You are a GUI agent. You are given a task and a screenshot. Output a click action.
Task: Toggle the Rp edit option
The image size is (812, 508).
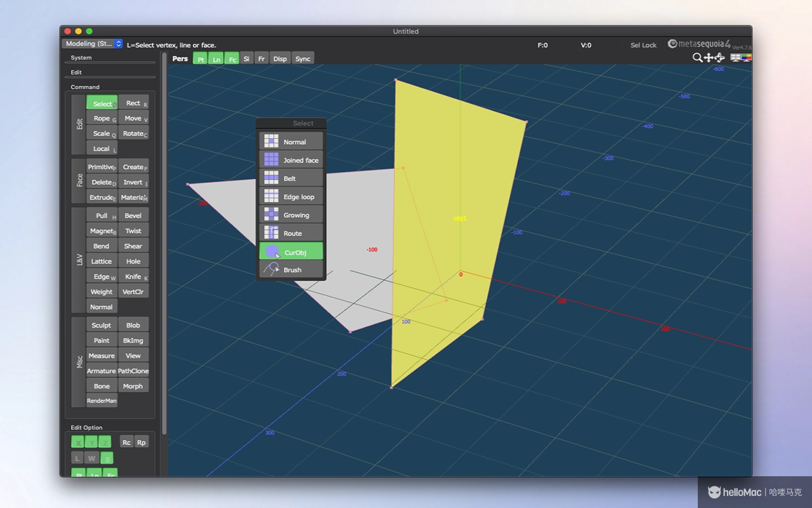(141, 443)
